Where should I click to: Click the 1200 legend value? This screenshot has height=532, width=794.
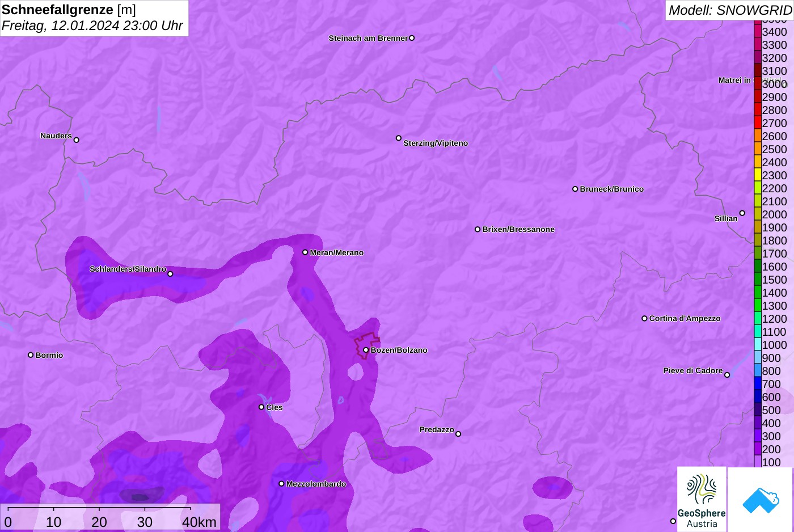pyautogui.click(x=775, y=319)
